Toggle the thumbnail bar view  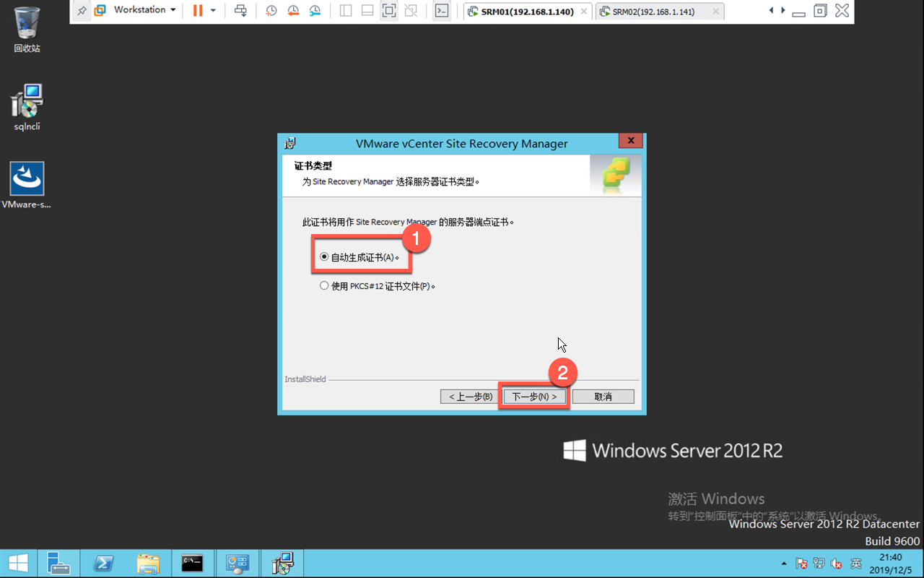click(x=367, y=11)
